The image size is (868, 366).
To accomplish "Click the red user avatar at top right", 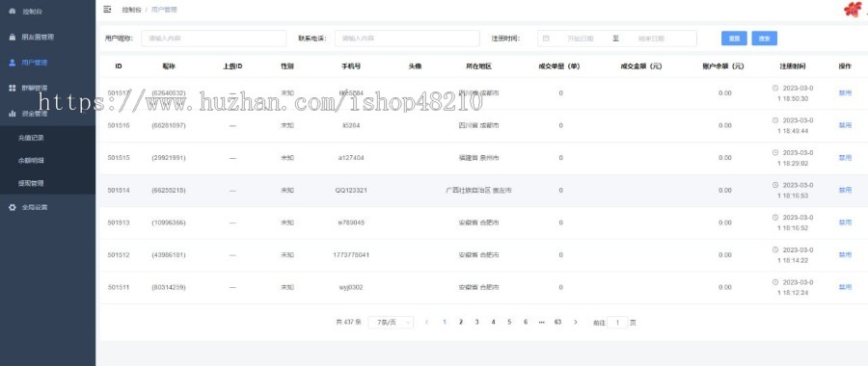I will [854, 10].
